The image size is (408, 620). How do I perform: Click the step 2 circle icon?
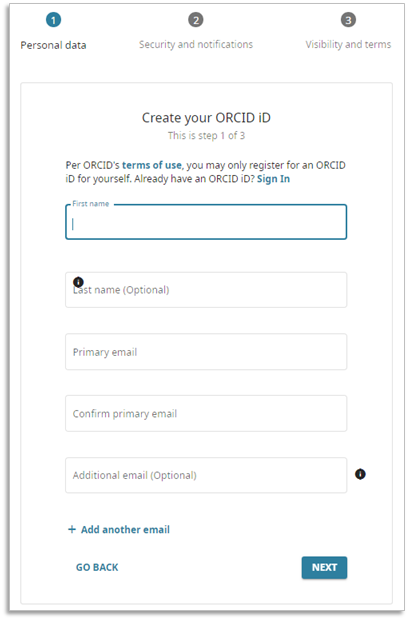click(x=196, y=20)
